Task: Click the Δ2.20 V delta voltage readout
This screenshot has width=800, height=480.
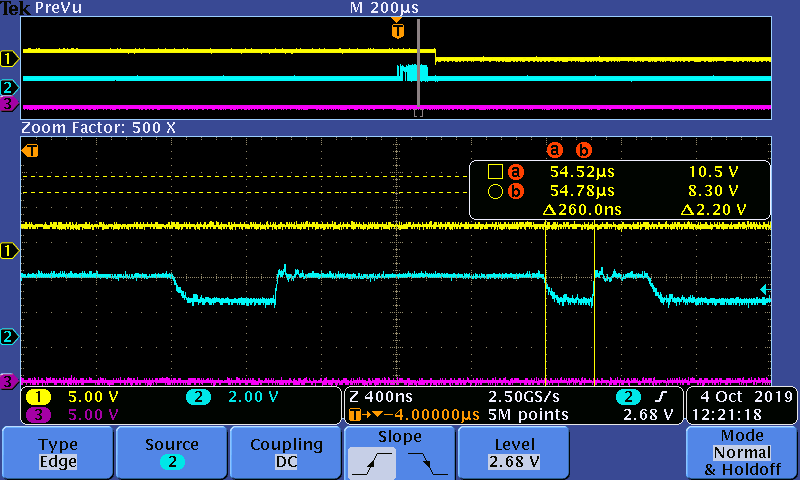Action: tap(713, 210)
